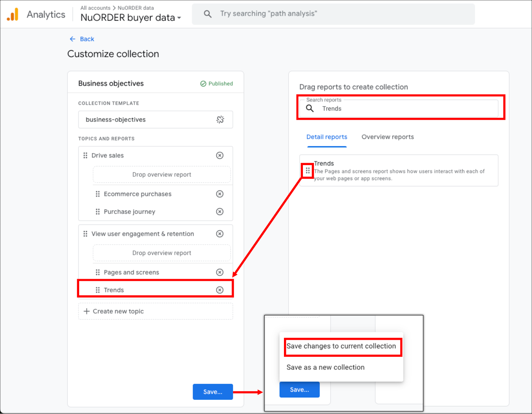532x414 pixels.
Task: Grab the drag handle on the Trends report card
Action: [x=308, y=171]
